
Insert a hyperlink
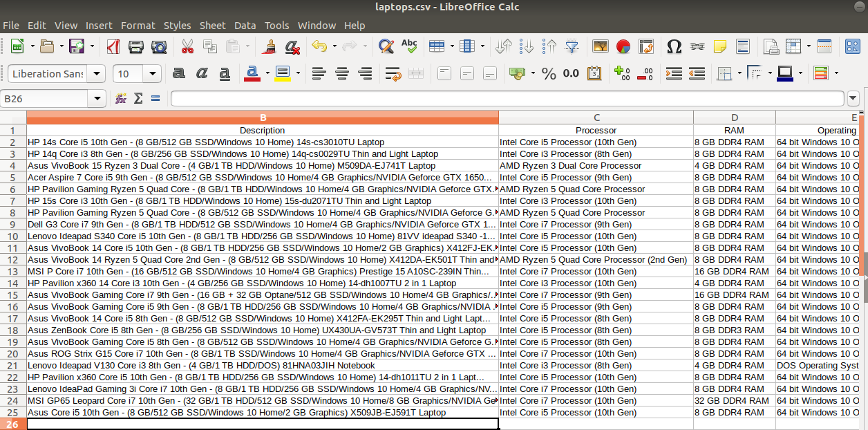click(697, 46)
